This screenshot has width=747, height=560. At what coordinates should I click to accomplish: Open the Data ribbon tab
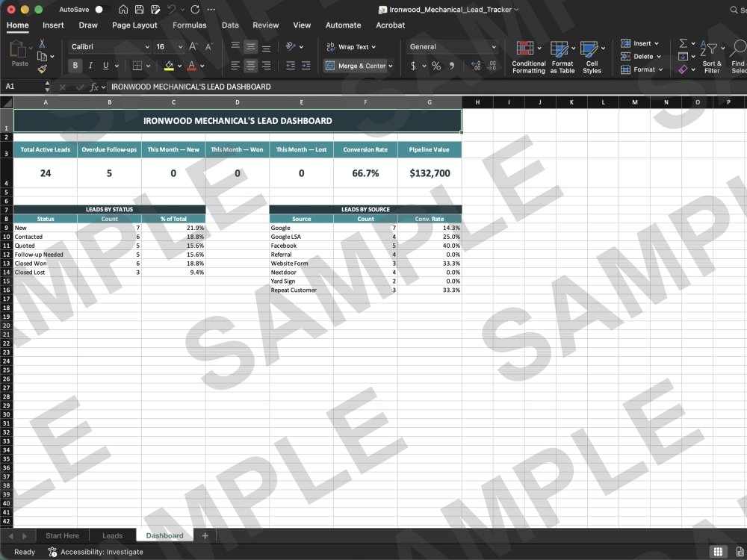tap(230, 25)
